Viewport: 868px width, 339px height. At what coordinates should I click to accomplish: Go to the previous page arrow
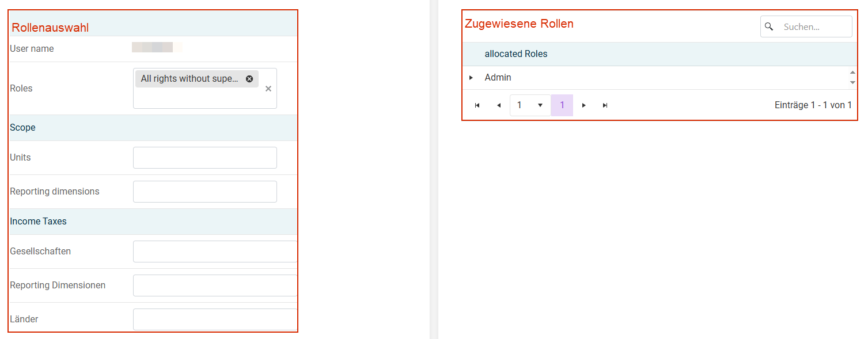coord(499,105)
